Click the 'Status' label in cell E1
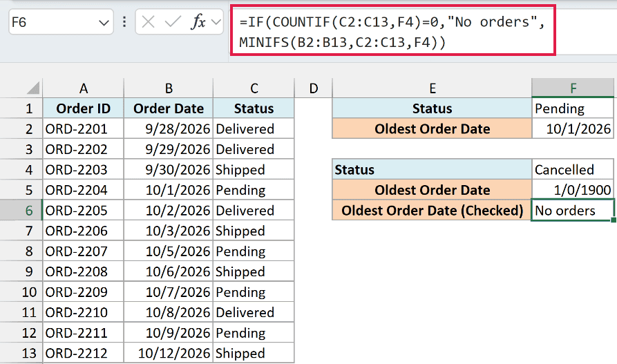The width and height of the screenshot is (617, 364). (x=432, y=108)
